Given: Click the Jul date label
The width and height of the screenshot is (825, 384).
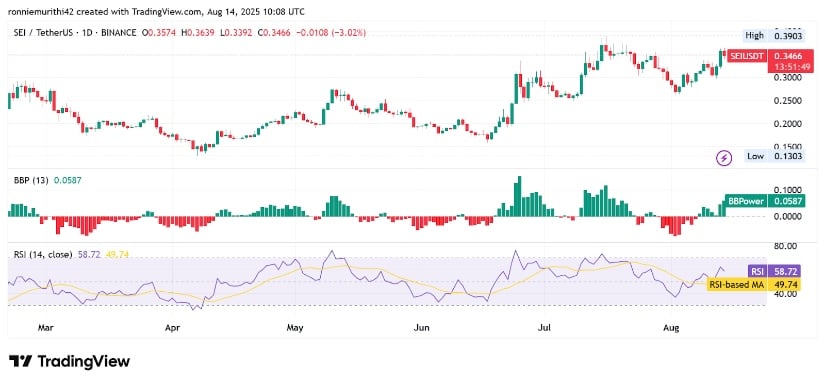Looking at the screenshot, I should pos(545,328).
